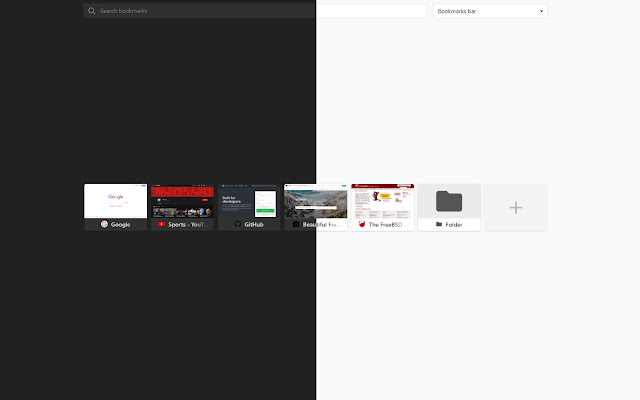Add a new bookmark with plus tile
Screen dimensions: 640x400
tap(516, 207)
